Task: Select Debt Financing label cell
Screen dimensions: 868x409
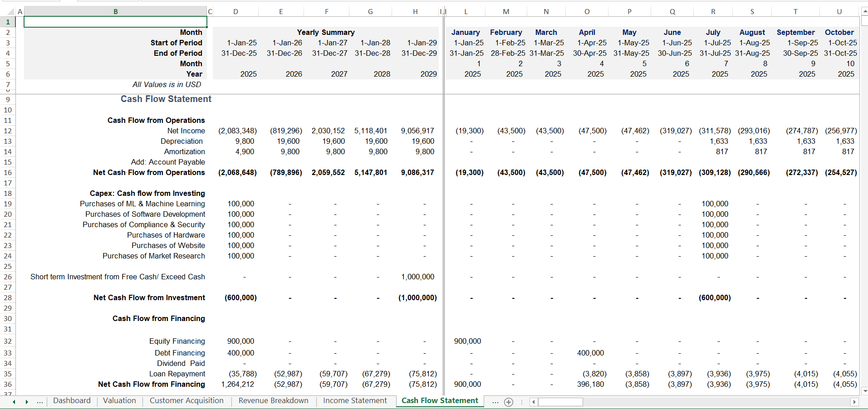Action: 180,353
